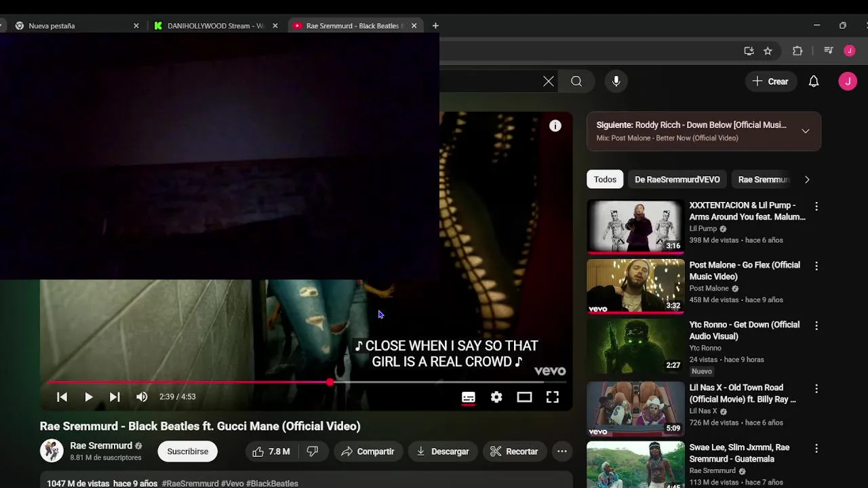This screenshot has height=488, width=868.
Task: Play the paused video
Action: point(88,397)
